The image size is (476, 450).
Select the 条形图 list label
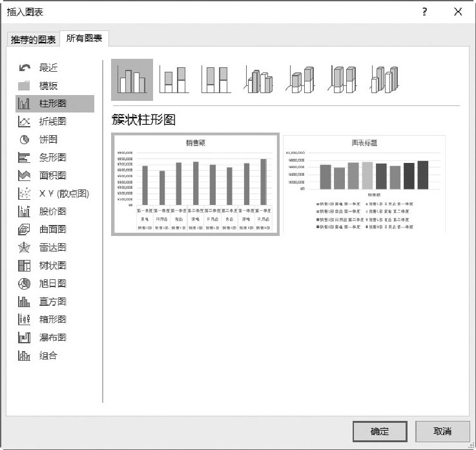click(52, 158)
